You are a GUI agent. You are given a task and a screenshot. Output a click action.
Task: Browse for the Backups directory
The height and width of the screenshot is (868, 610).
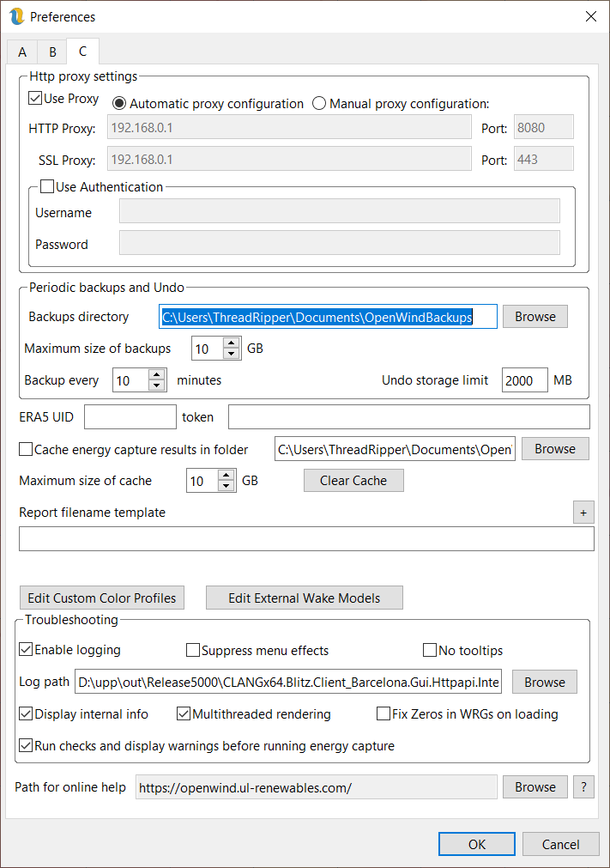tap(535, 317)
